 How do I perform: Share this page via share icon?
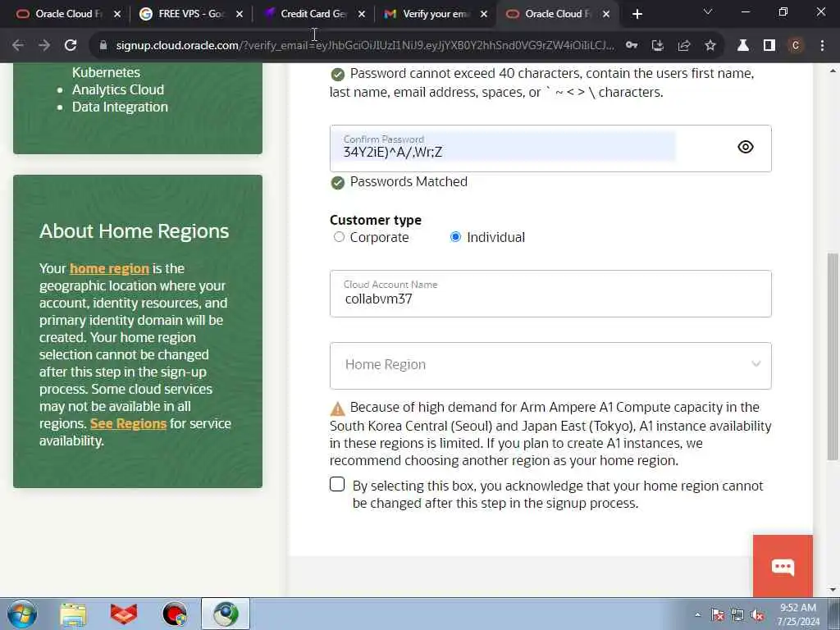[x=684, y=46]
